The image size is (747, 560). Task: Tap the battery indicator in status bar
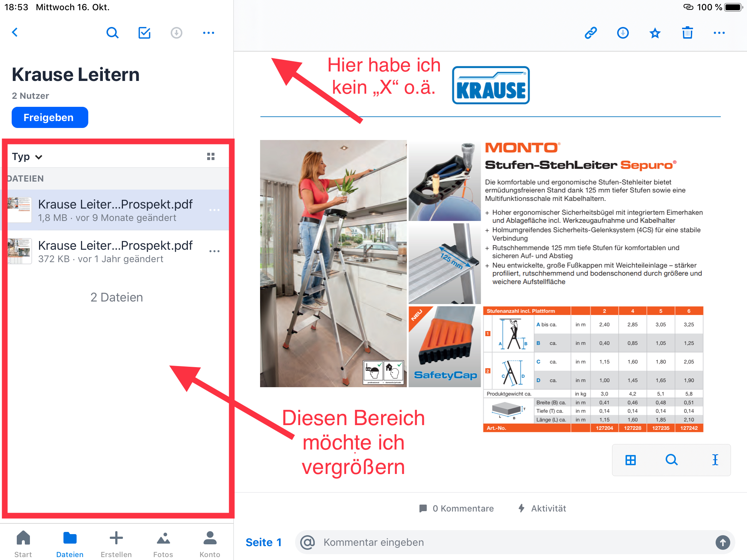[734, 7]
